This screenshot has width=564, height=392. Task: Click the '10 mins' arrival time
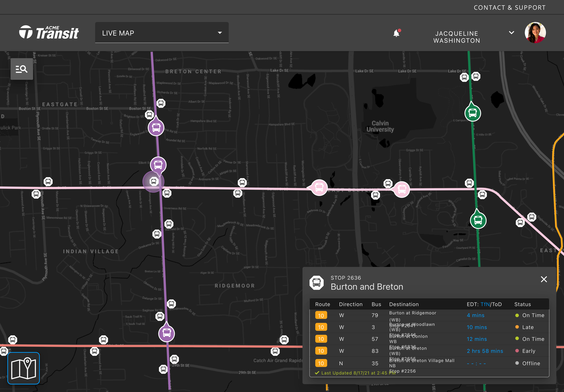(477, 327)
